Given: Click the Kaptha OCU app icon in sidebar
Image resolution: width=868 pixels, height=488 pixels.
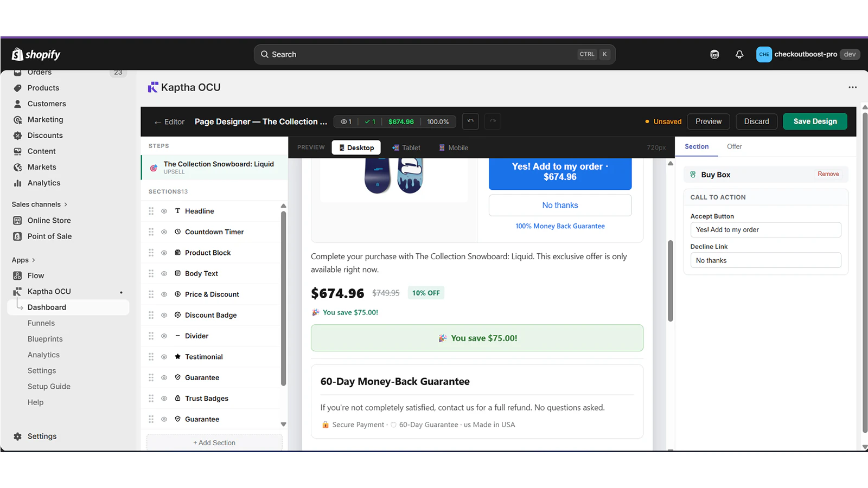Looking at the screenshot, I should (x=18, y=292).
